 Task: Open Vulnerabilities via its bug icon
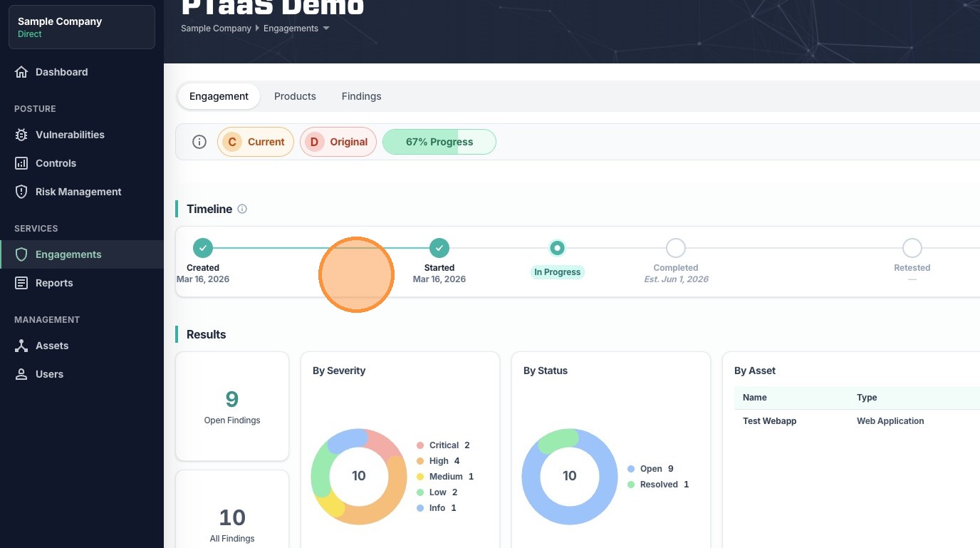tap(21, 135)
